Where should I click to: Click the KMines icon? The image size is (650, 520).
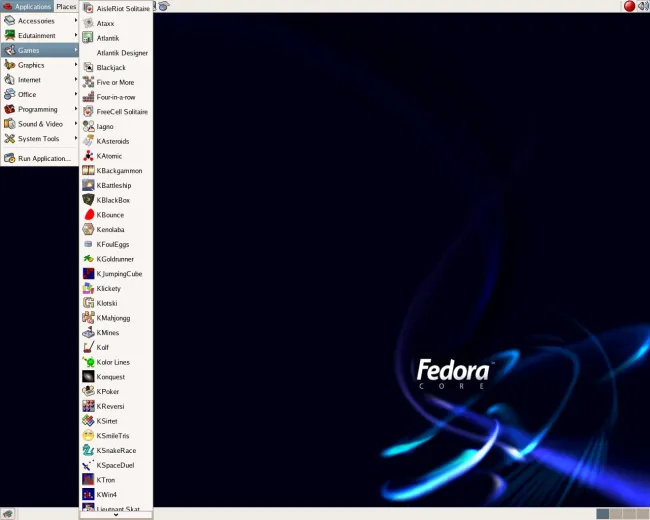click(88, 332)
